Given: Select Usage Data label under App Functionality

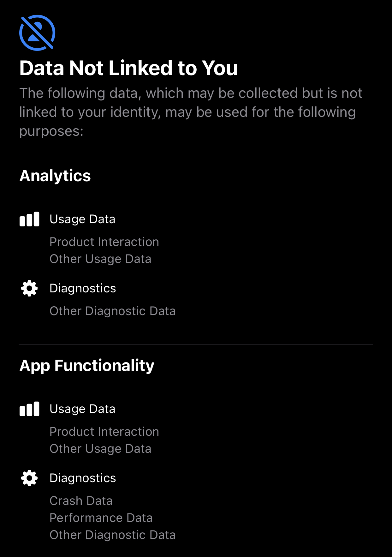Looking at the screenshot, I should point(82,409).
